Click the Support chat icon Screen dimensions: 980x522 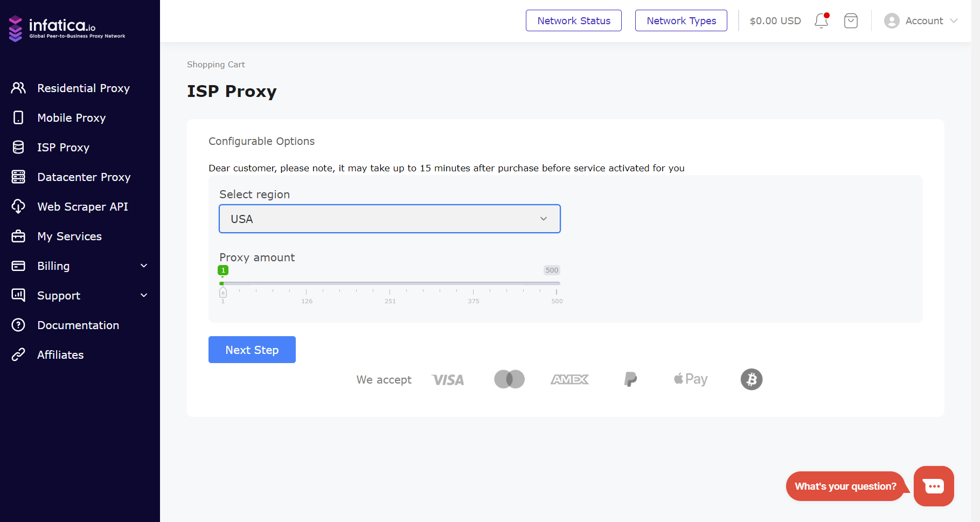point(18,295)
